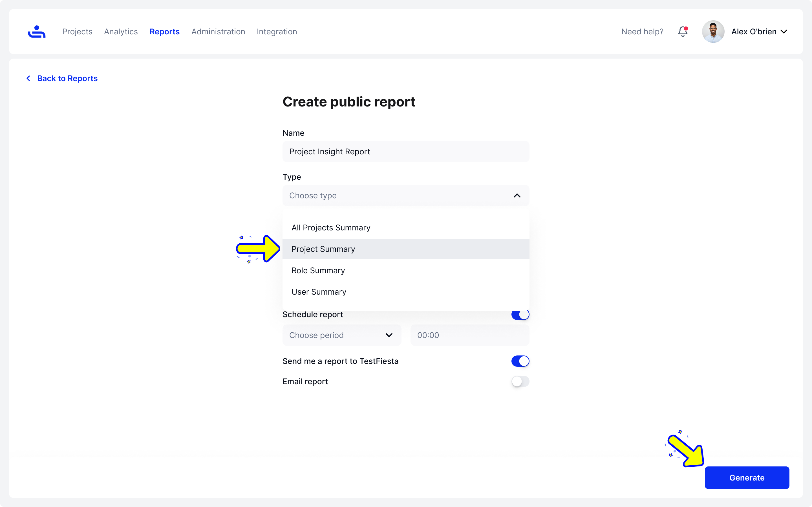Disable the Schedule report toggle
The image size is (812, 507).
coord(520,315)
